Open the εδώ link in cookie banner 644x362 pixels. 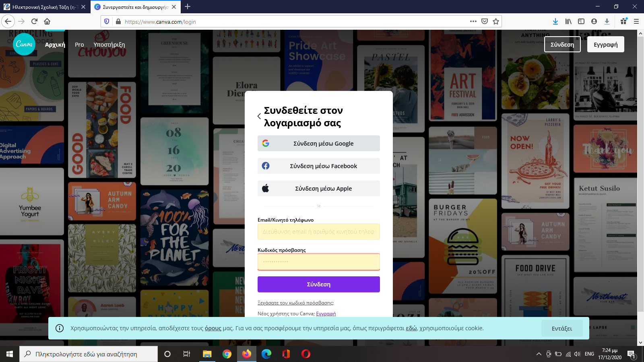point(411,328)
